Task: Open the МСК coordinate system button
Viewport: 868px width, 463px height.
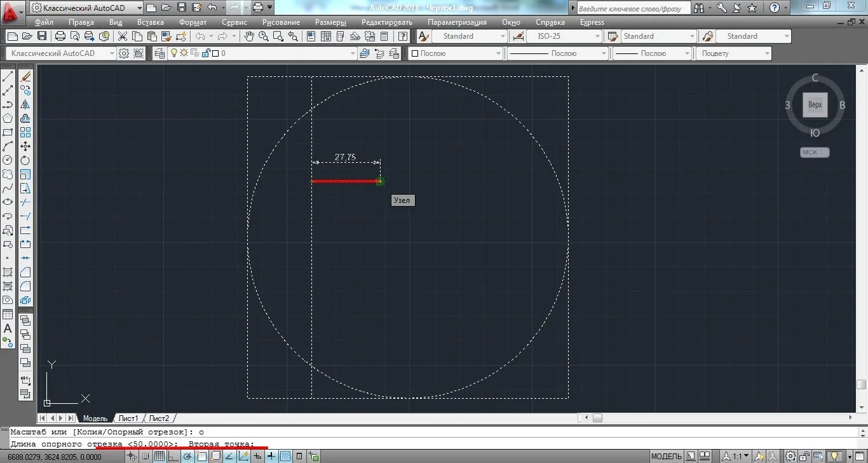Action: click(815, 152)
